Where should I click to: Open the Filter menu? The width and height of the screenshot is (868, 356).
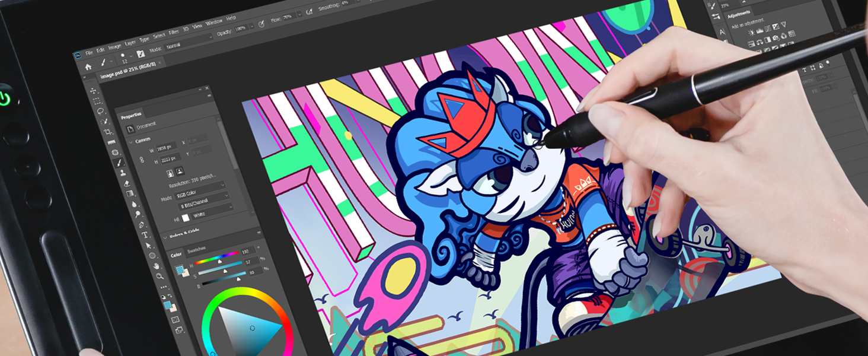pyautogui.click(x=173, y=32)
